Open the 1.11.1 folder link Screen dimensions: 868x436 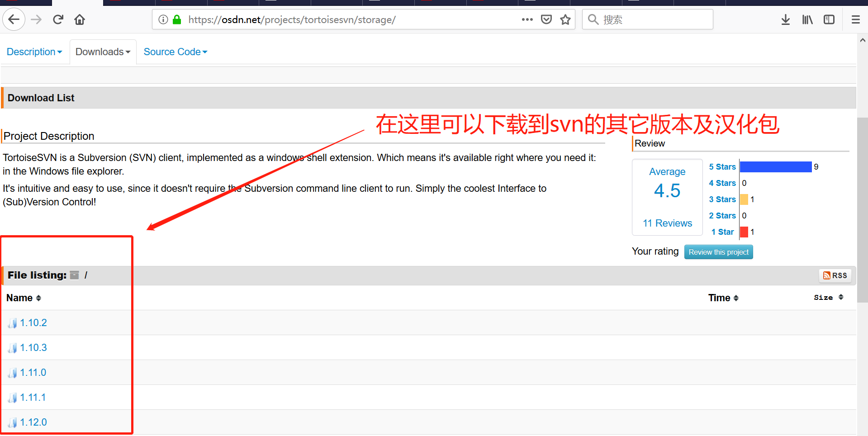point(33,397)
